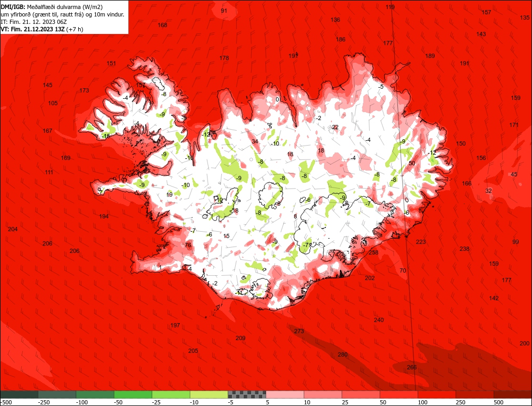The height and width of the screenshot is (406, 532).
Task: Select the light green -25 to -10 swatch
Action: coord(171,394)
